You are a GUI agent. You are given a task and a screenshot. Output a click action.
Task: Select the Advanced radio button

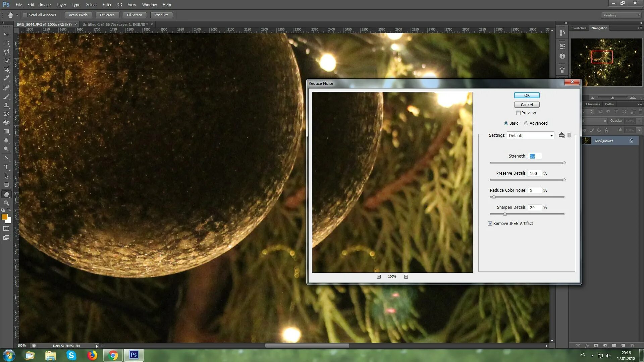[526, 123]
